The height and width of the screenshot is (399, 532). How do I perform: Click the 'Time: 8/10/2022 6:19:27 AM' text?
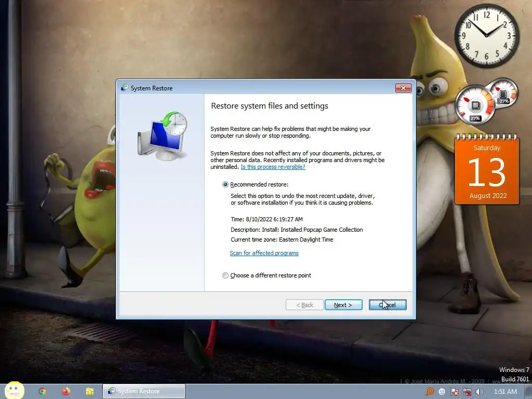click(267, 219)
